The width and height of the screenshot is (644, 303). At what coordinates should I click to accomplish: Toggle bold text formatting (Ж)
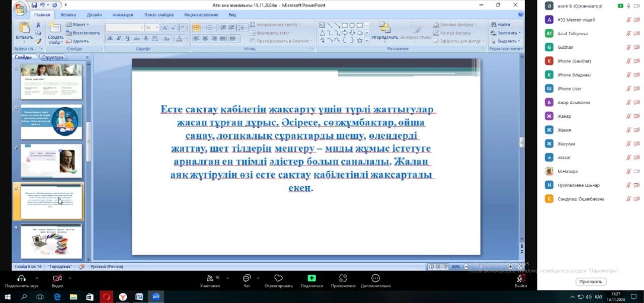point(110,39)
